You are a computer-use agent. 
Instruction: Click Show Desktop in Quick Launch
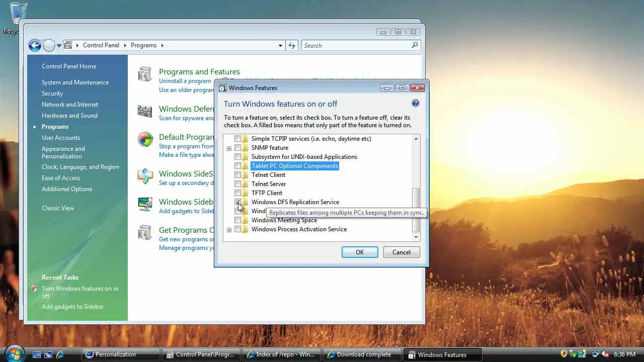tap(37, 354)
